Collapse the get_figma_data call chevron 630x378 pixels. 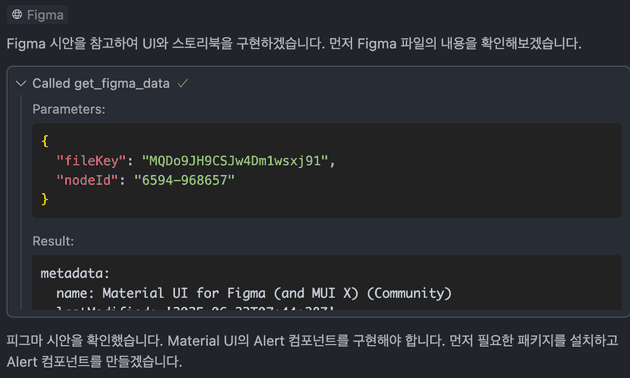point(20,84)
